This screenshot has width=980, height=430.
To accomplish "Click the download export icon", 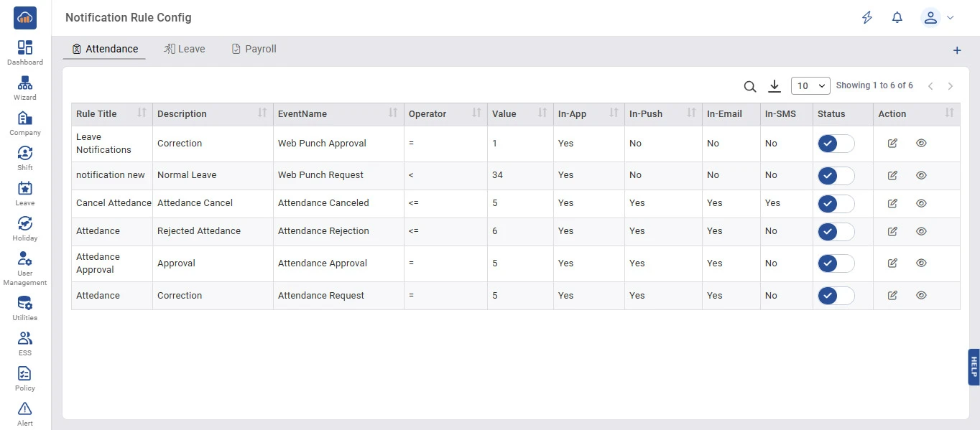I will pyautogui.click(x=774, y=86).
